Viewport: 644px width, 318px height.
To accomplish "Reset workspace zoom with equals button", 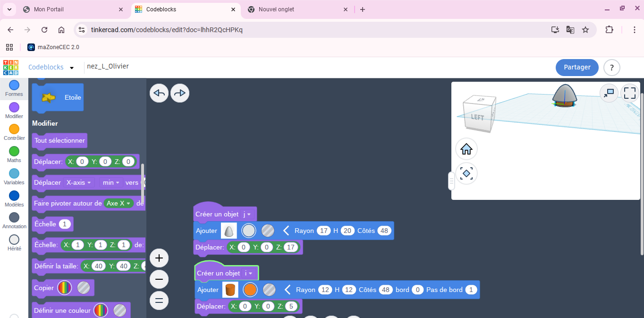I will [x=159, y=300].
